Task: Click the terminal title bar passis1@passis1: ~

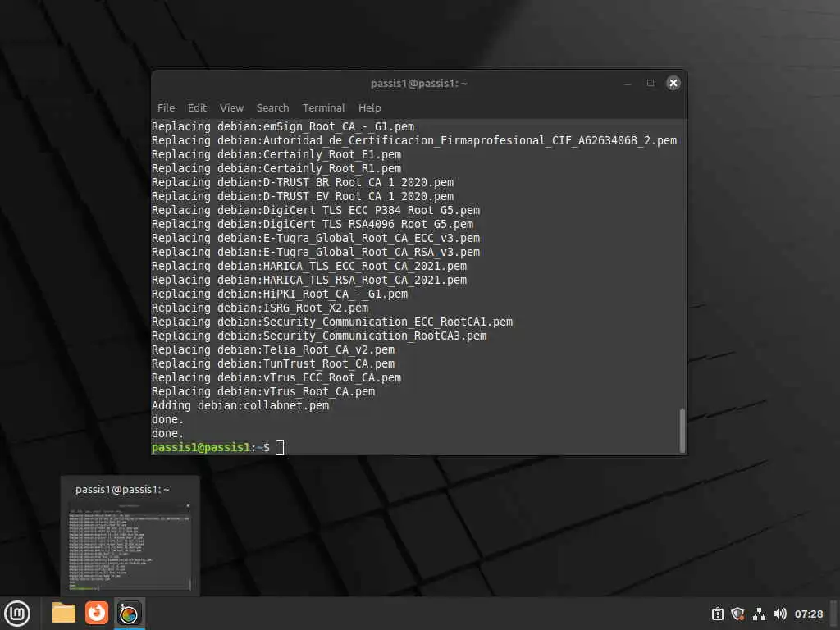Action: 418,83
